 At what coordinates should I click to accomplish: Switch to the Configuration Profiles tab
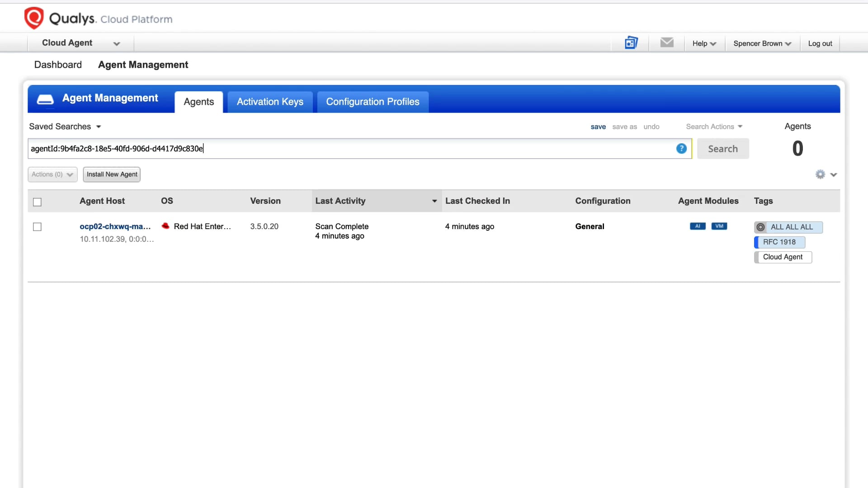click(373, 101)
